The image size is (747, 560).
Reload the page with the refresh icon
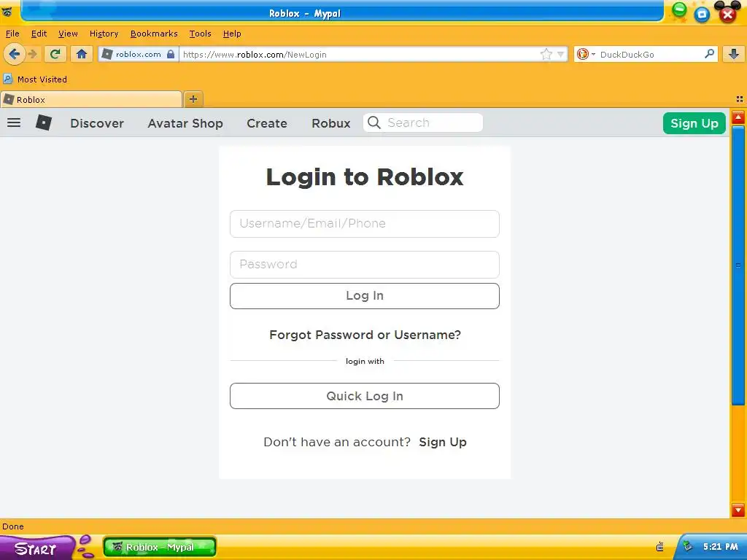(55, 54)
